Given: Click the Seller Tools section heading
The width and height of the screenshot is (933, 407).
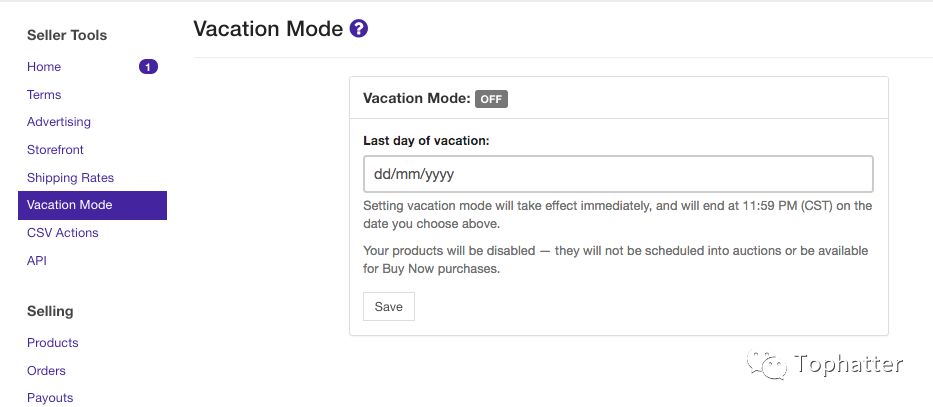Looking at the screenshot, I should pyautogui.click(x=67, y=35).
